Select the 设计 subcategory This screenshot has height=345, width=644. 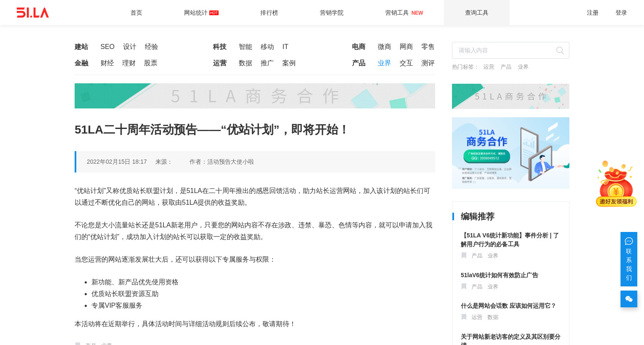[x=130, y=47]
